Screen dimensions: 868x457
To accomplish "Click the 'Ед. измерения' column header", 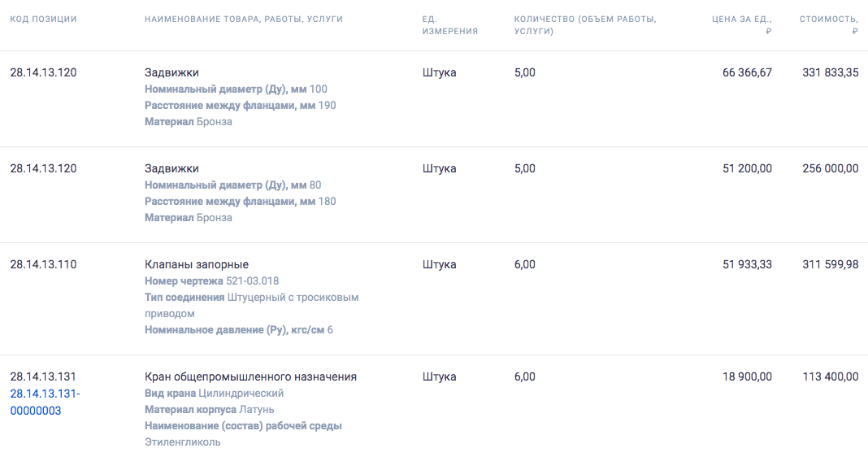I will pyautogui.click(x=450, y=25).
